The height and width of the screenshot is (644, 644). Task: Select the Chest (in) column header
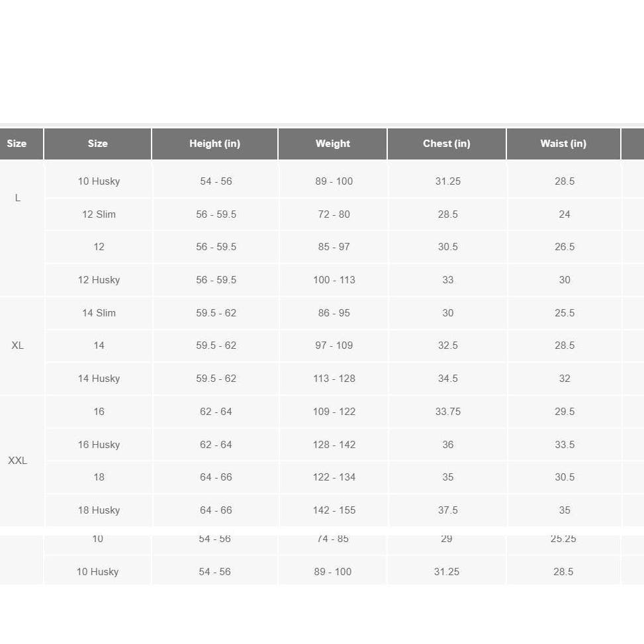point(446,144)
